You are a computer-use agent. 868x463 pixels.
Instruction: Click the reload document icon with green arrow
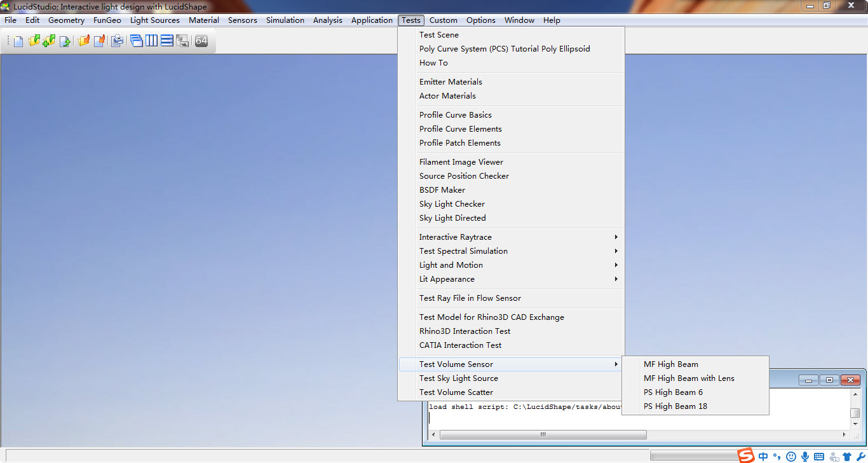click(x=65, y=41)
